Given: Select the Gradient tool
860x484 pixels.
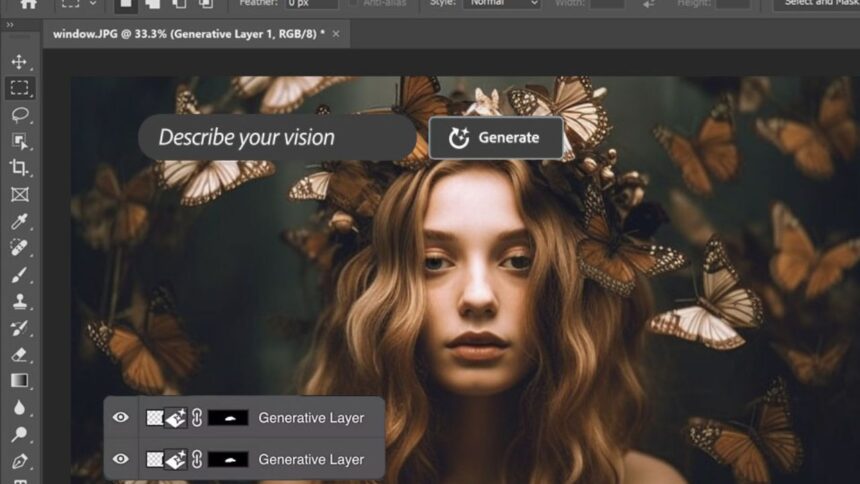Looking at the screenshot, I should pos(19,380).
